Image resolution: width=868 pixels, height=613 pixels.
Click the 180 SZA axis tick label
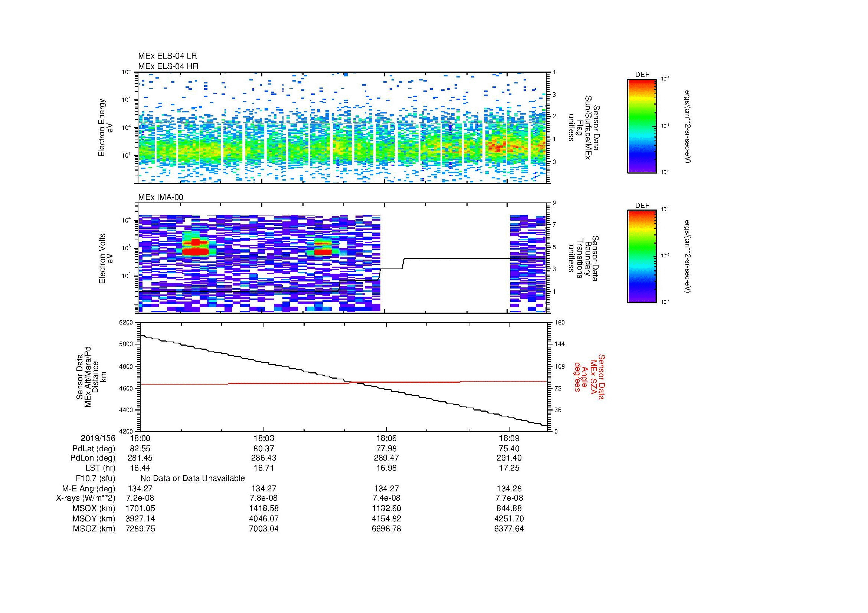[x=559, y=323]
